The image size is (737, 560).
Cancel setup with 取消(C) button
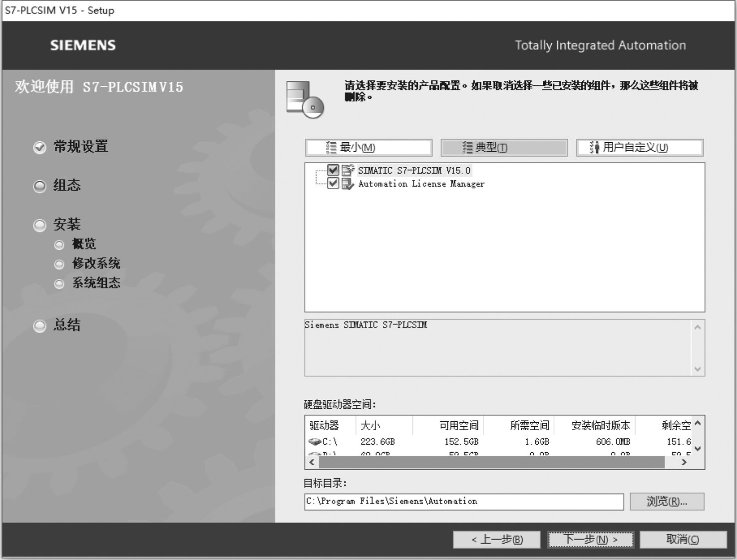click(x=683, y=540)
